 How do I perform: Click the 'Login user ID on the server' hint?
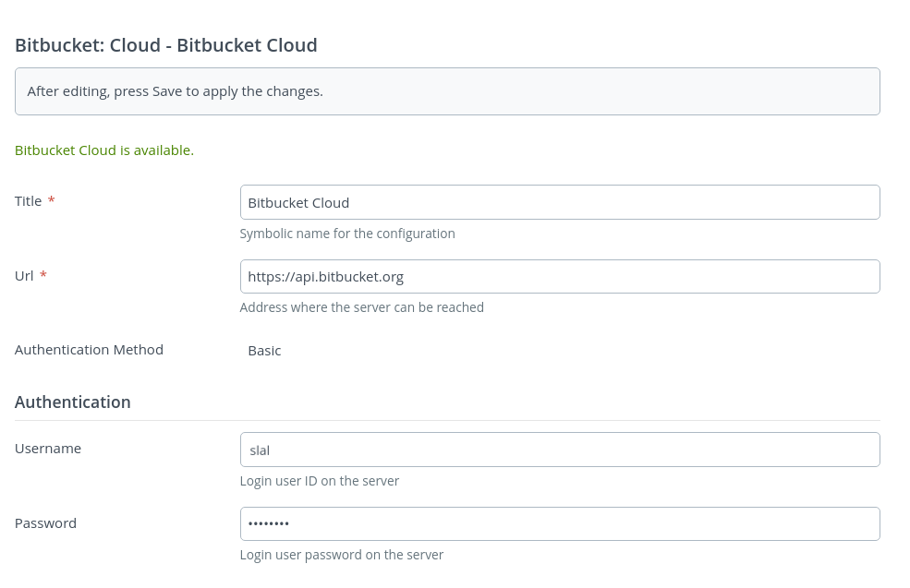(319, 481)
